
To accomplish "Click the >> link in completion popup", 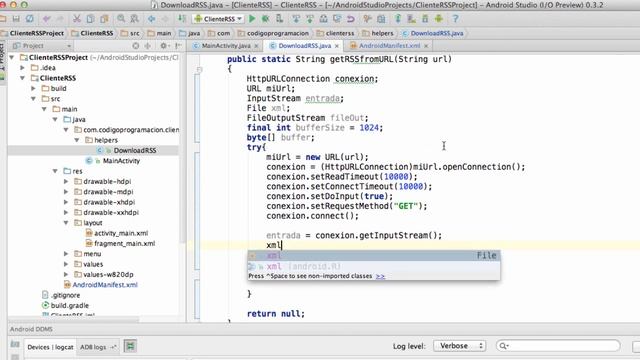I will 380,276.
